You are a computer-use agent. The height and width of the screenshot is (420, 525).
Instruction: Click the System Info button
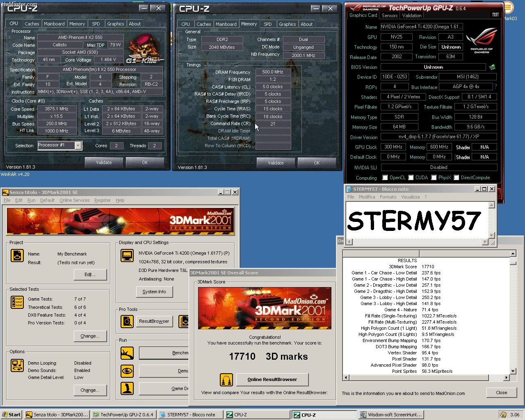point(154,292)
